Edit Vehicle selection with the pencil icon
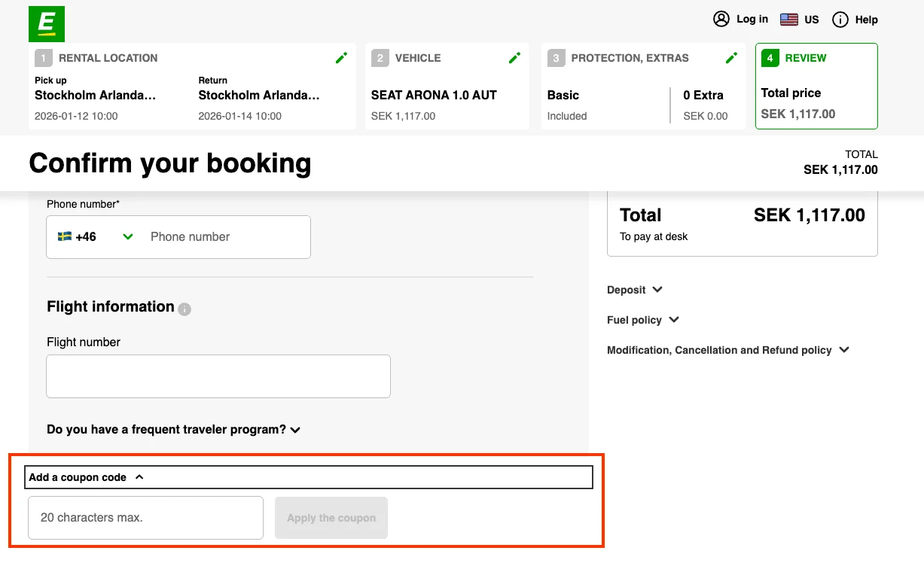The height and width of the screenshot is (569, 924). (514, 57)
